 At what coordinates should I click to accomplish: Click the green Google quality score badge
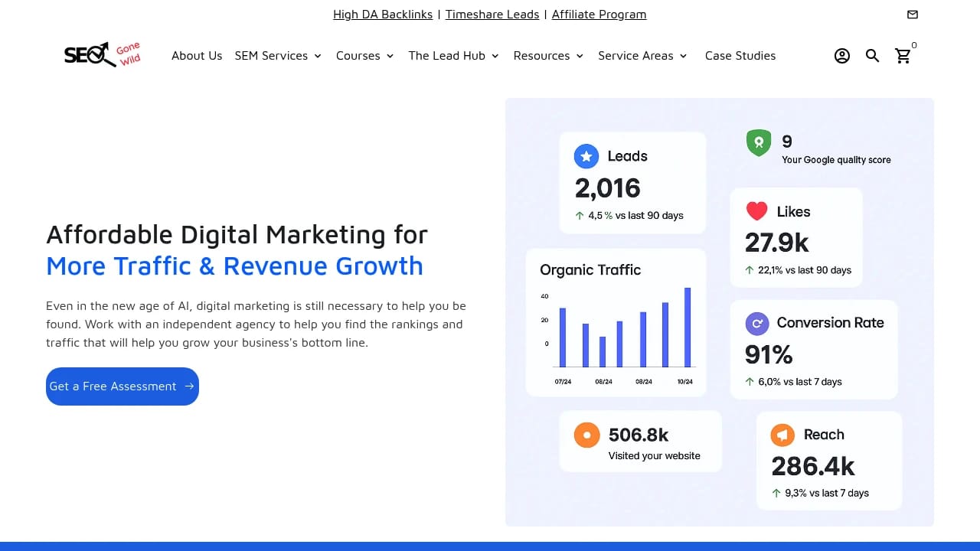pos(758,142)
